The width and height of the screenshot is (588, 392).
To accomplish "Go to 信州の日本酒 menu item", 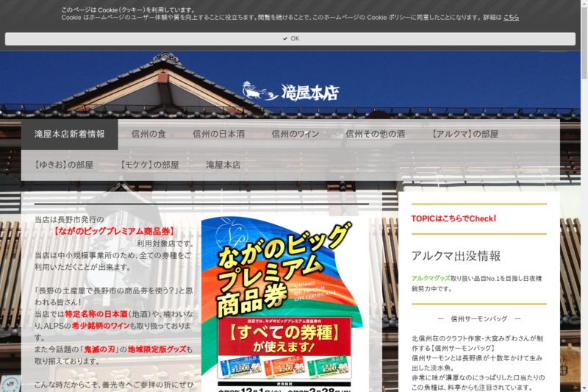I will (218, 135).
